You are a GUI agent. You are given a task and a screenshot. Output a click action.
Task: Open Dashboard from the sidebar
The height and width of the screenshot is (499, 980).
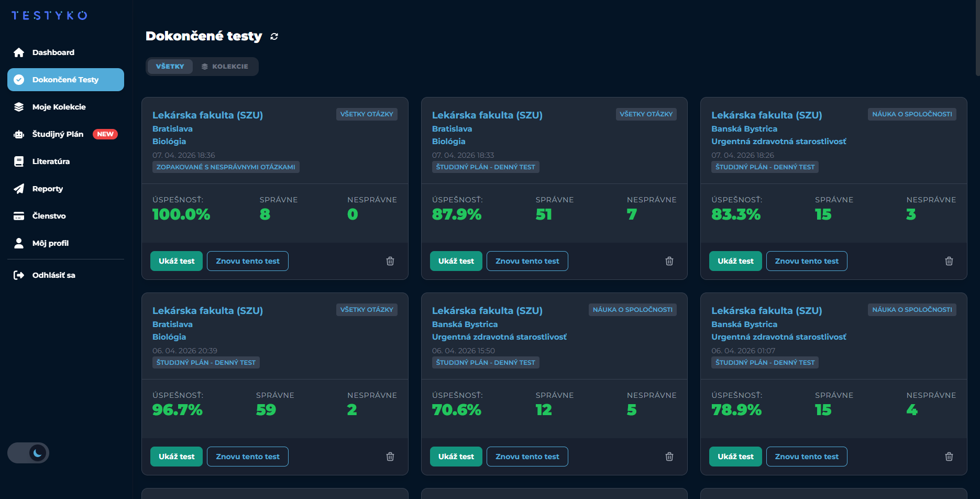pos(53,52)
